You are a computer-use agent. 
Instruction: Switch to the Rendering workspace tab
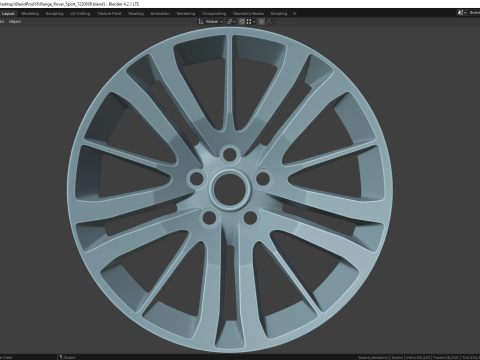[186, 14]
